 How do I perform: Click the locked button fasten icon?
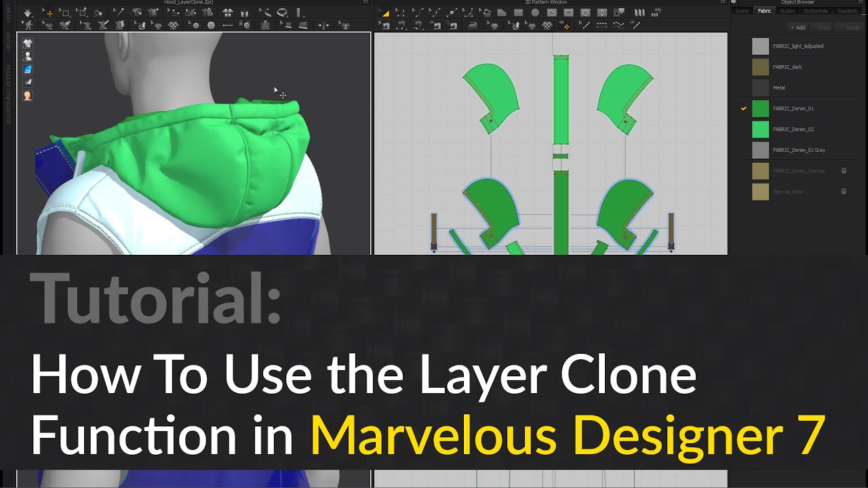245,25
